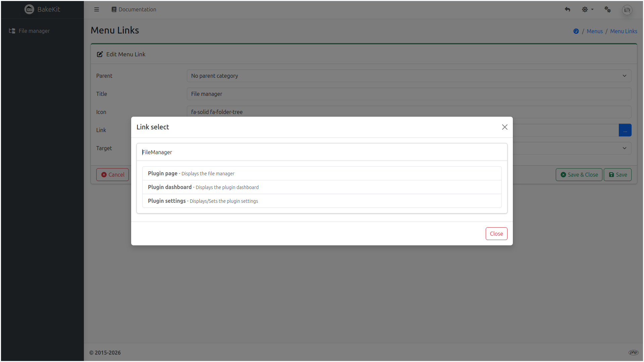The width and height of the screenshot is (644, 362).
Task: Open the Documentation menu item
Action: click(x=133, y=9)
